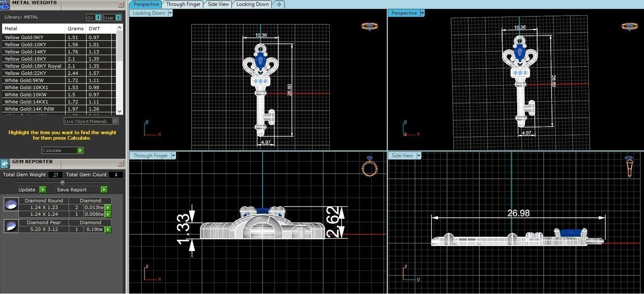Click the 1.24 X 1.23 size cell
This screenshot has height=294, width=644.
pyautogui.click(x=44, y=207)
